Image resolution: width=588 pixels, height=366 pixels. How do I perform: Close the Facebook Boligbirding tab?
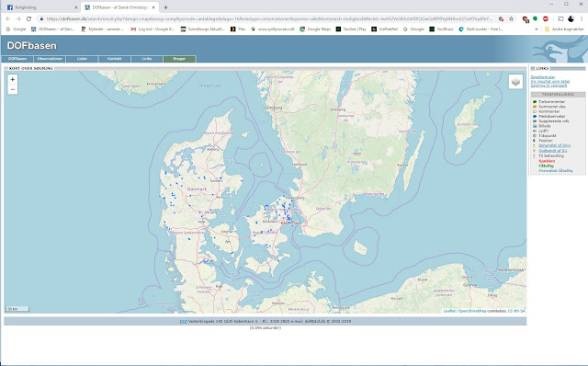pyautogui.click(x=75, y=7)
